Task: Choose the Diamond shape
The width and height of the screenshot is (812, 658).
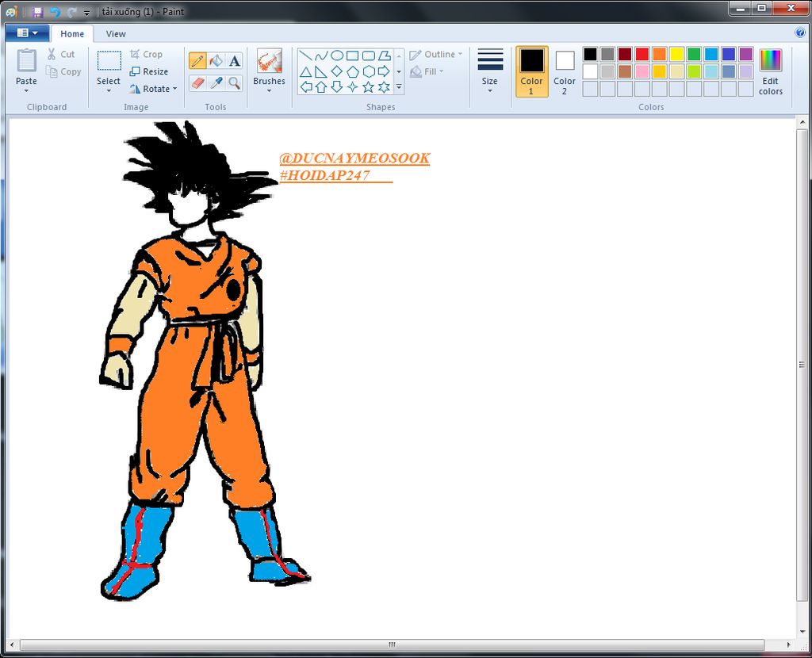Action: 336,71
